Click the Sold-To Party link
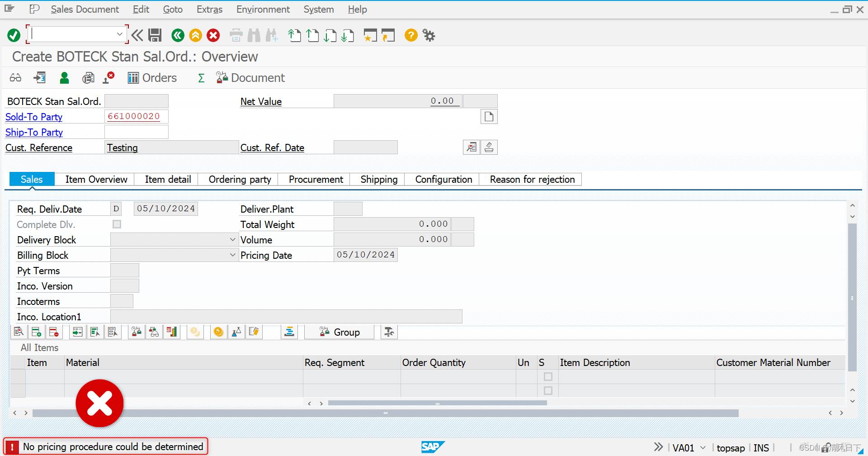Image resolution: width=868 pixels, height=456 pixels. coord(34,117)
